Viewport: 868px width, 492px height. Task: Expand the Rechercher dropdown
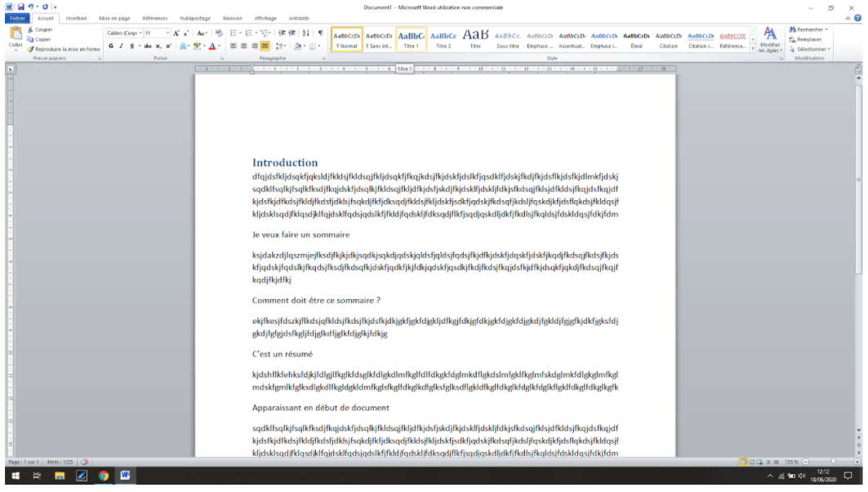[826, 29]
